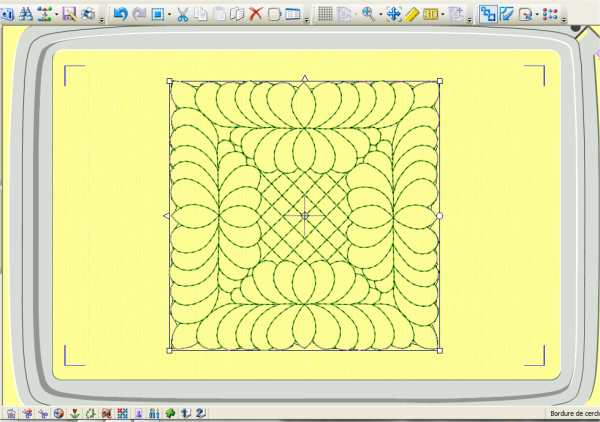
Task: Click the purple save design icon
Action: point(69,15)
